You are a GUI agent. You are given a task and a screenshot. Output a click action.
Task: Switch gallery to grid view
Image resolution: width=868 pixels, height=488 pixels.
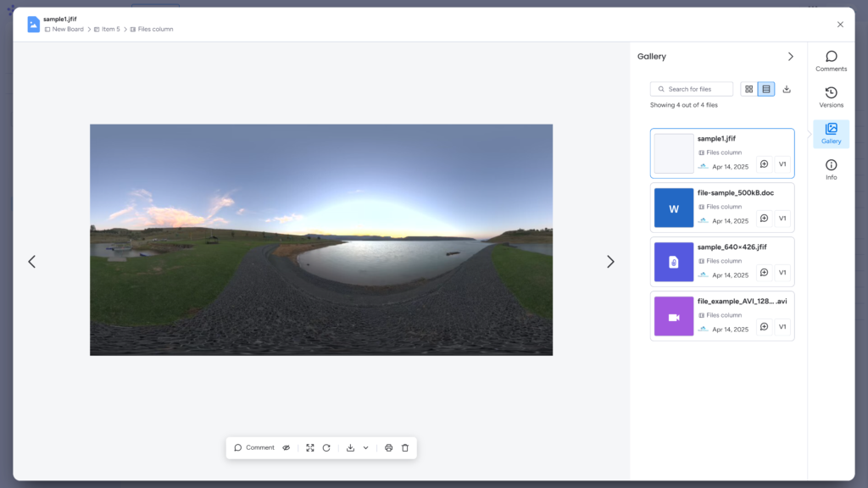(x=748, y=89)
